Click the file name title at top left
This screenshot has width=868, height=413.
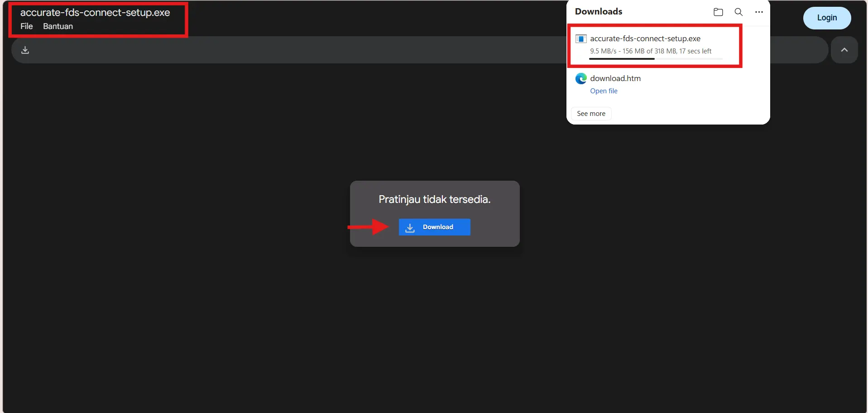pyautogui.click(x=95, y=13)
